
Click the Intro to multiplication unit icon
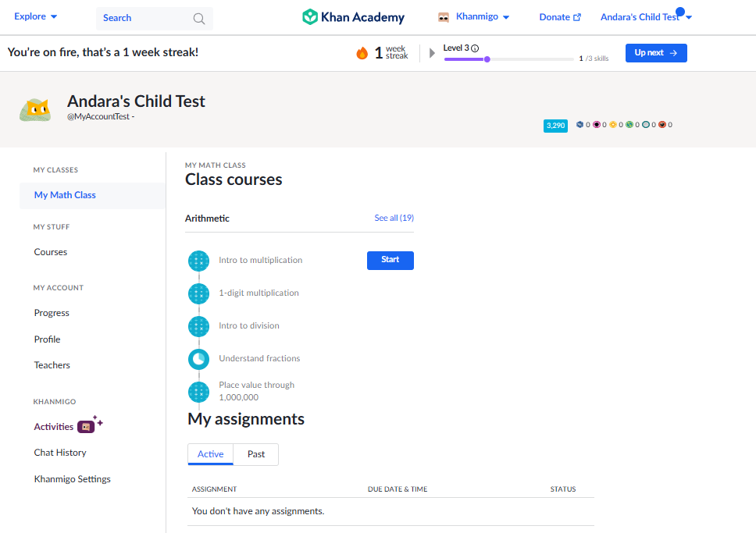point(198,261)
